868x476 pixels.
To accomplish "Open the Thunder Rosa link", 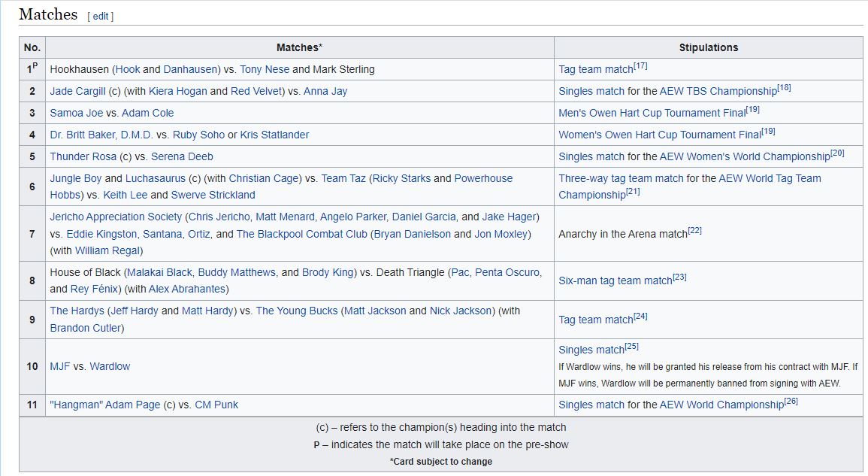I will point(83,156).
